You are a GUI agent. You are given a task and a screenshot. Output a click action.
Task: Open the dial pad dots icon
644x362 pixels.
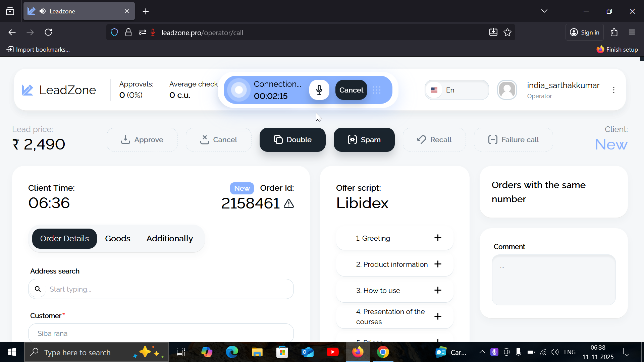tap(377, 90)
